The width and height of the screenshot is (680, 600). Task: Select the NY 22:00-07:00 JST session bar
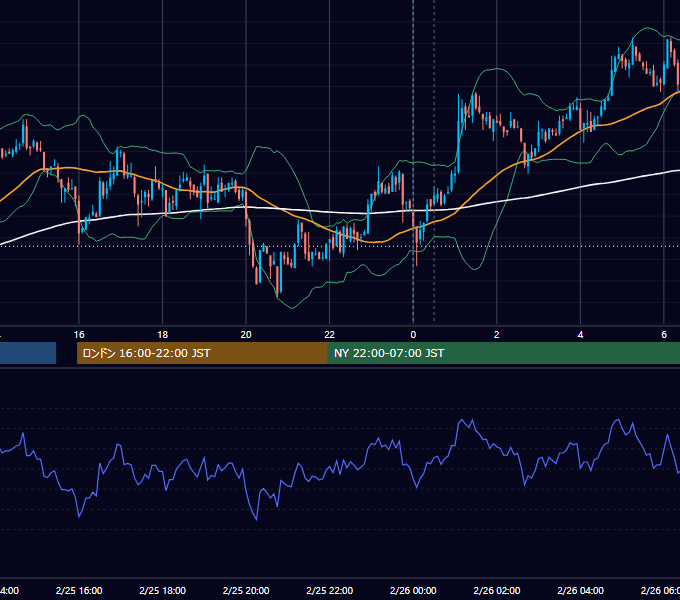(x=503, y=353)
